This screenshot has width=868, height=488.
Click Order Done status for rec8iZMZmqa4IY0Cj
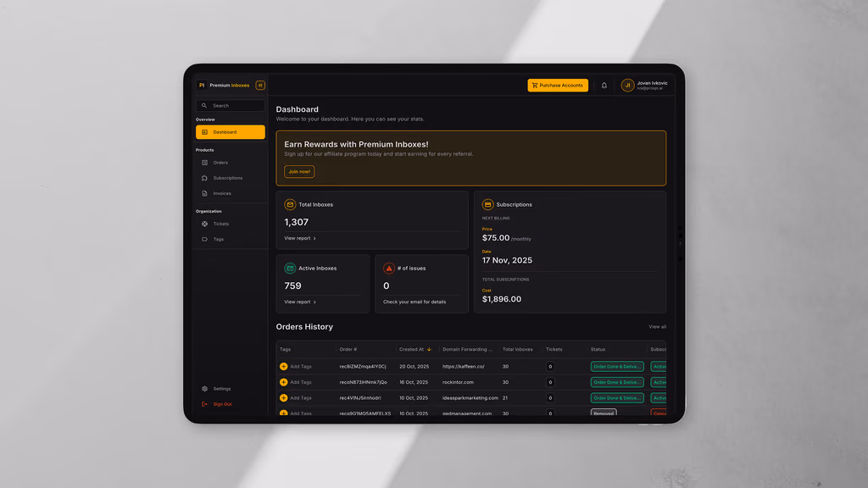617,366
